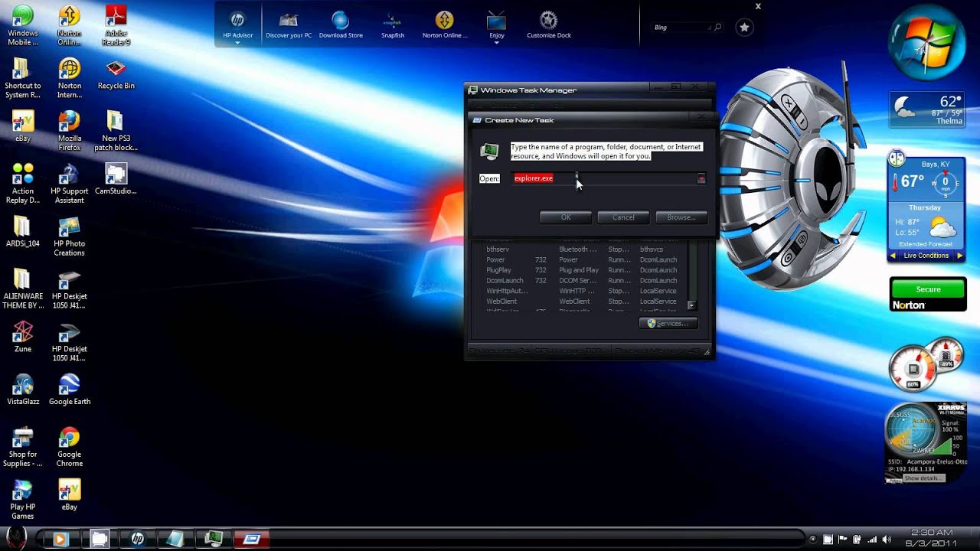Image resolution: width=980 pixels, height=551 pixels.
Task: Expand the HP Advisor dock arrow
Action: click(x=237, y=43)
